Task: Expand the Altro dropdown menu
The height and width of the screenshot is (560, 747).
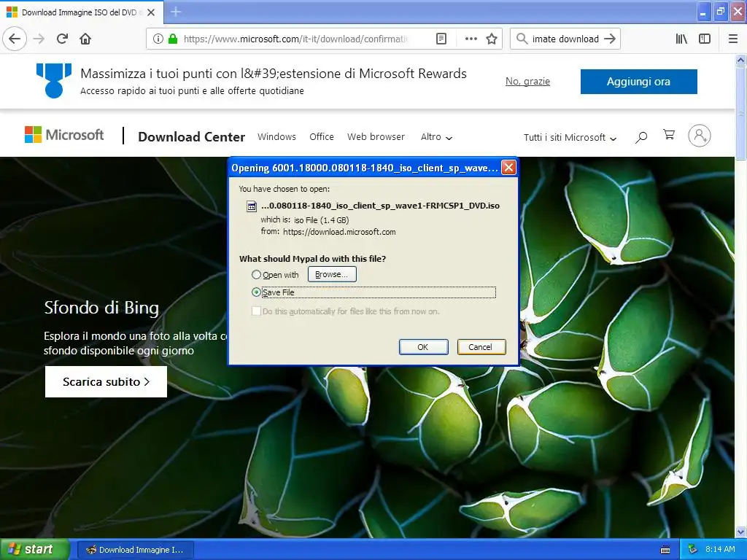Action: click(436, 137)
